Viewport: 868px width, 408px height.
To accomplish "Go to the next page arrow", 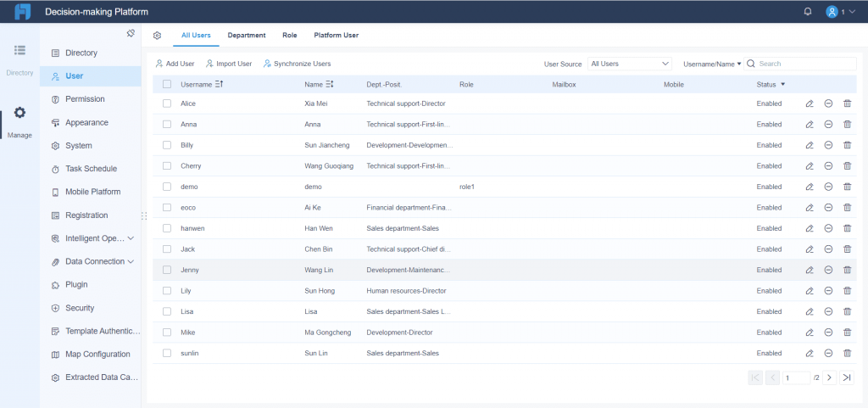I will (829, 377).
